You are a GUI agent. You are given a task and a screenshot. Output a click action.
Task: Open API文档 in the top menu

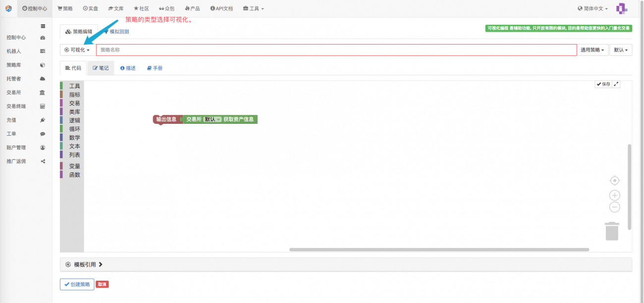[x=221, y=8]
